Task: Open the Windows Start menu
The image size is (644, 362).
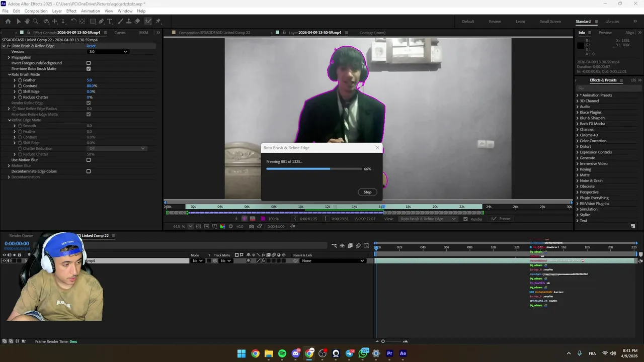Action: [x=242, y=353]
